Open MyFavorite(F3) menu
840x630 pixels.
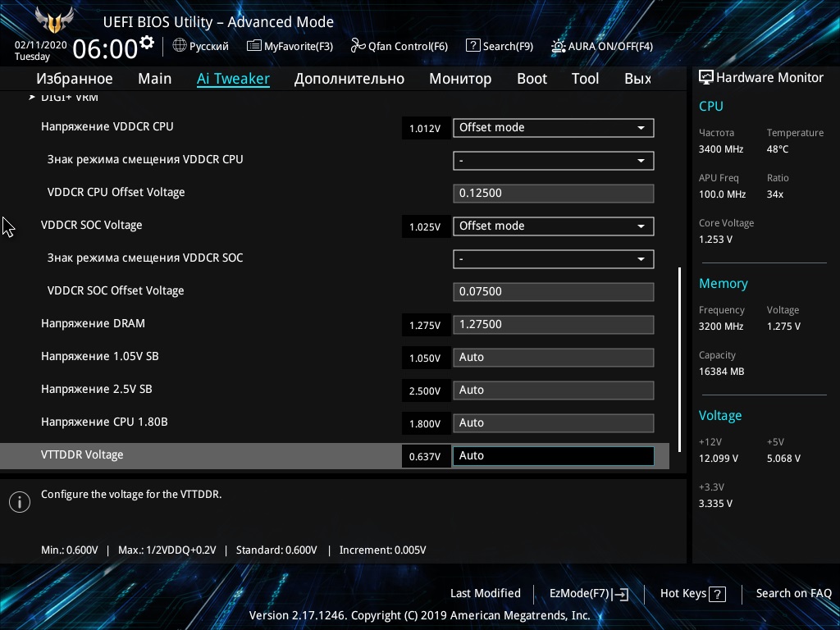point(299,47)
